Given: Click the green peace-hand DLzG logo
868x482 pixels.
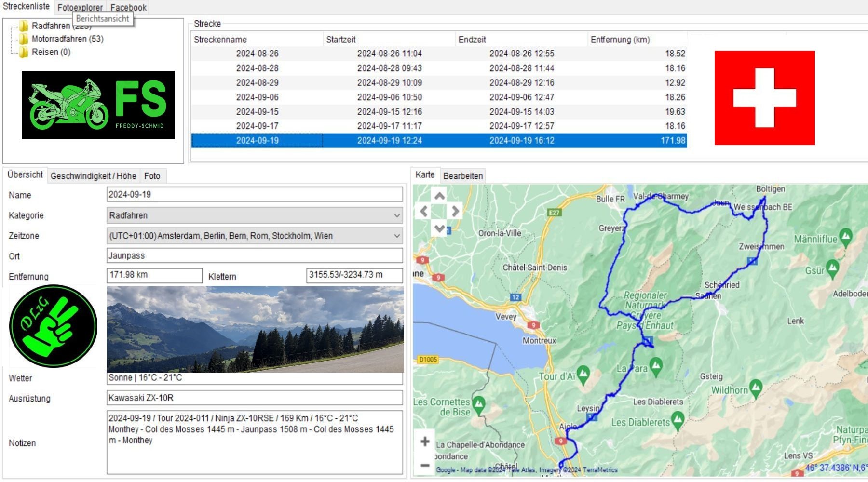Looking at the screenshot, I should [53, 326].
